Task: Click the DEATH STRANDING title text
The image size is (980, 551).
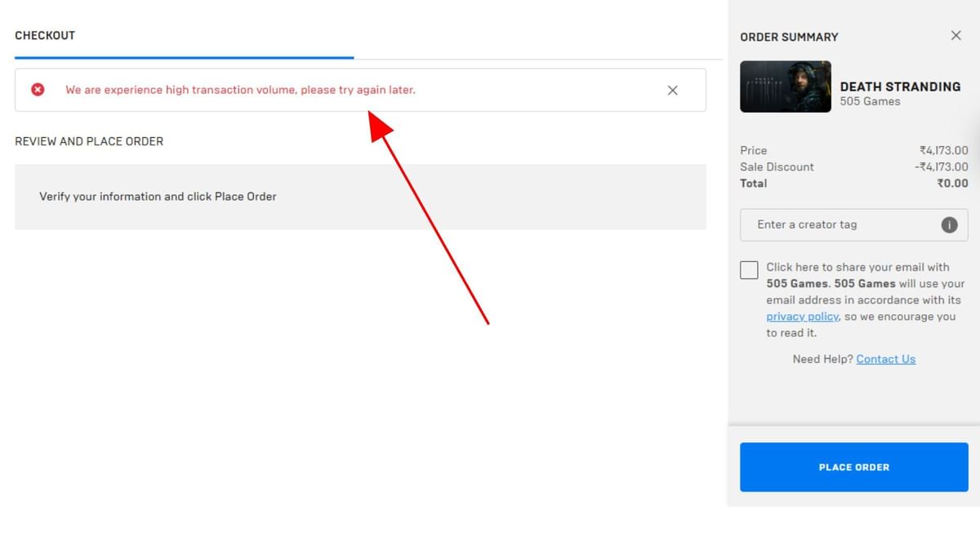Action: (901, 86)
